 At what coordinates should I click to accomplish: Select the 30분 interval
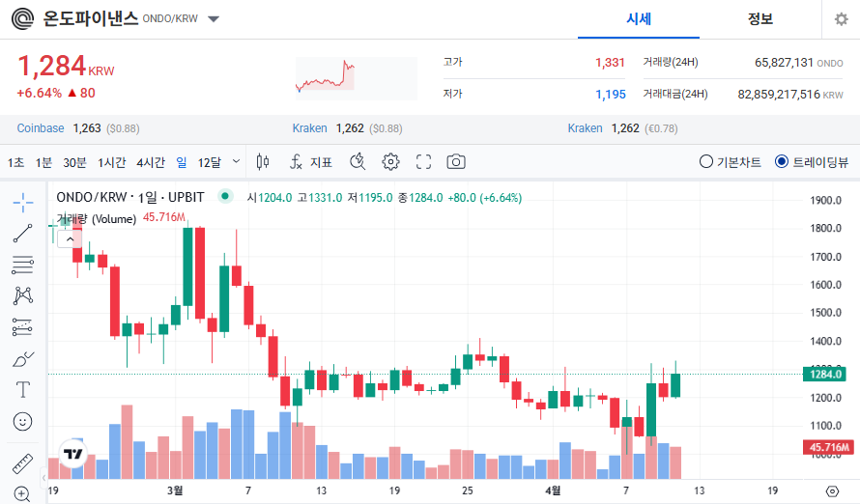[x=74, y=163]
